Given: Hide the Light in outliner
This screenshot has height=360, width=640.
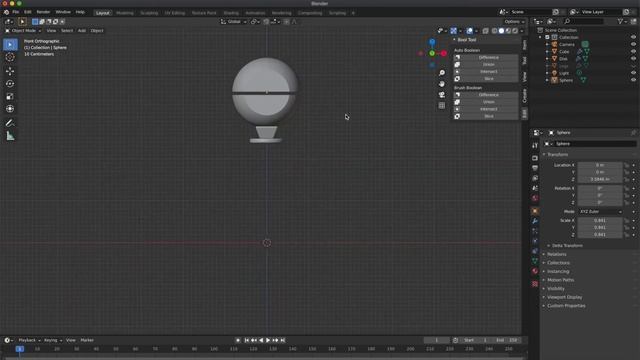Looking at the screenshot, I should 633,73.
